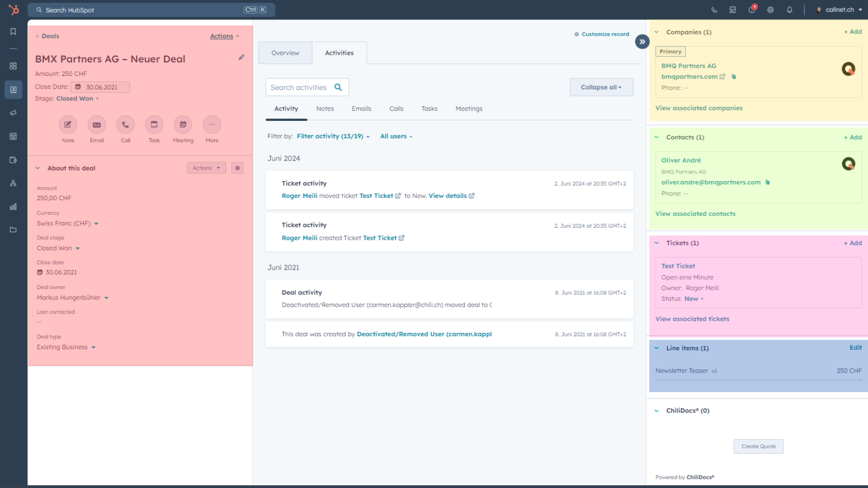Collapse the ChiliDocs (0) section

tap(656, 411)
